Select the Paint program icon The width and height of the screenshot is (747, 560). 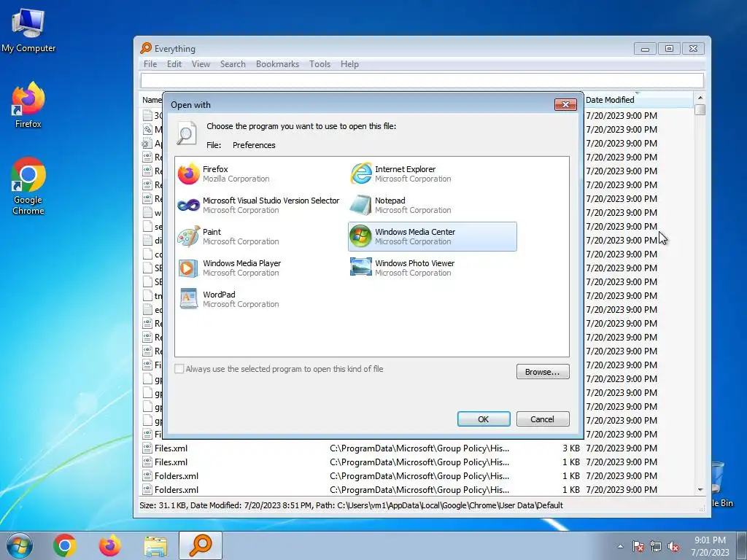point(189,236)
